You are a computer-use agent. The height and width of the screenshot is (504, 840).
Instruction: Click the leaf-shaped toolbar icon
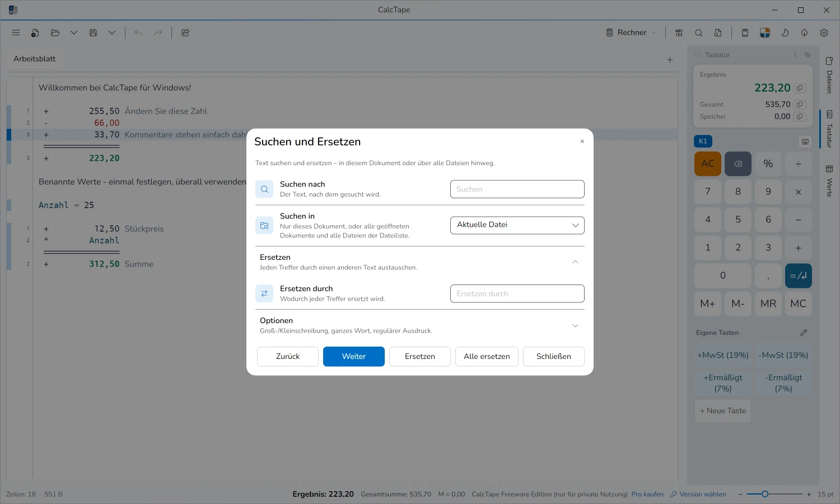804,32
